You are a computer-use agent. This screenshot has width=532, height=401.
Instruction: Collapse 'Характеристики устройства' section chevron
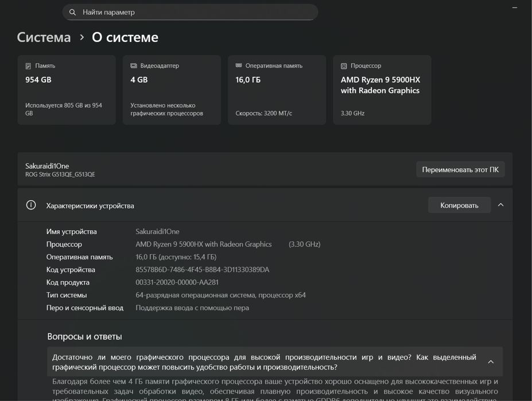pos(501,205)
